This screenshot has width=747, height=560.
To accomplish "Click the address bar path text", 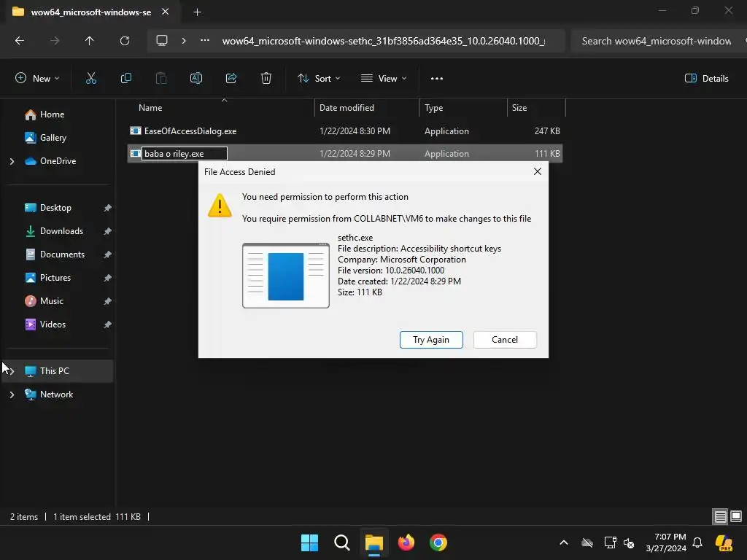I will pyautogui.click(x=384, y=41).
